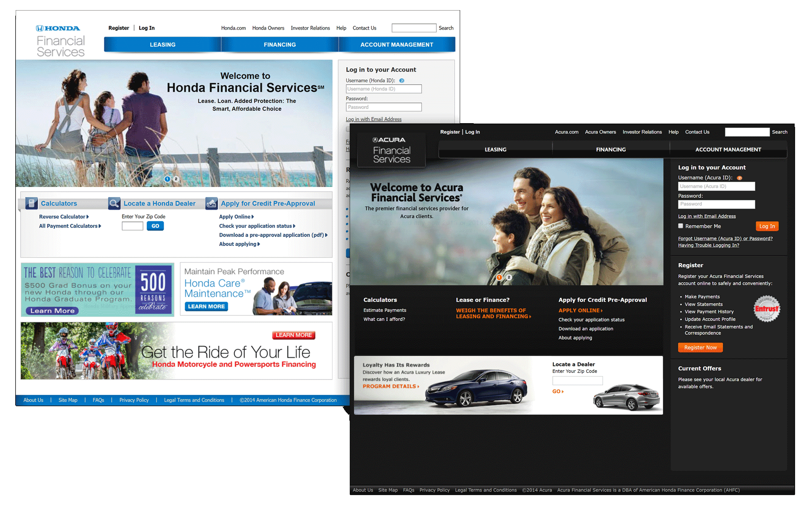Click the Acura Financial Services logo
This screenshot has height=512, width=812.
pyautogui.click(x=391, y=151)
